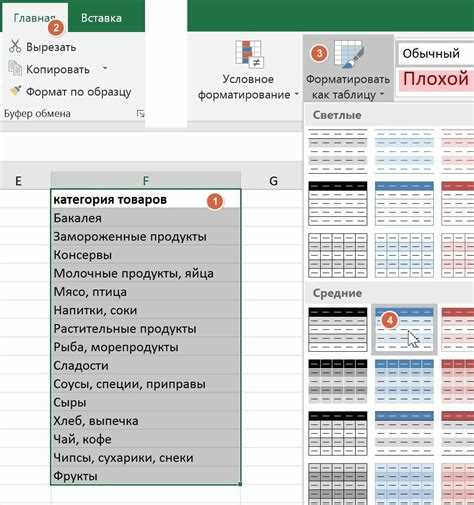The height and width of the screenshot is (505, 474).
Task: Choose first light gray banded table style
Action: coord(338,151)
